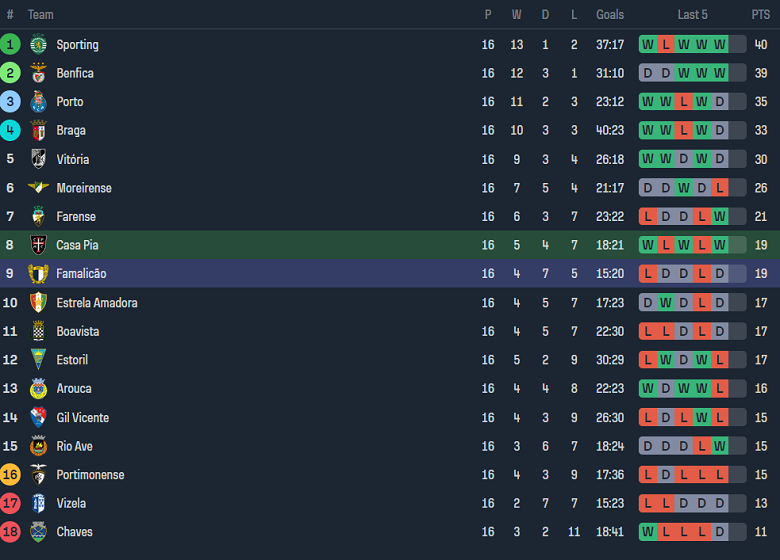Click the Braga club crest icon
This screenshot has width=780, height=560.
(39, 130)
